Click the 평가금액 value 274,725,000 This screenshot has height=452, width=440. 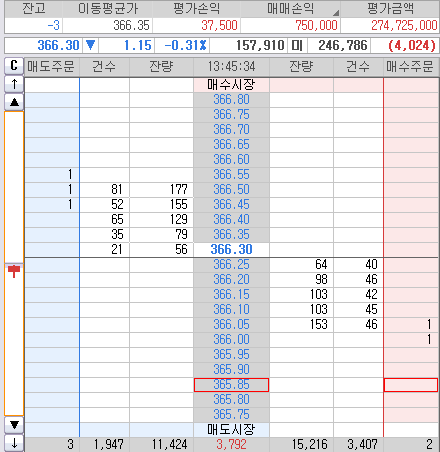[404, 25]
